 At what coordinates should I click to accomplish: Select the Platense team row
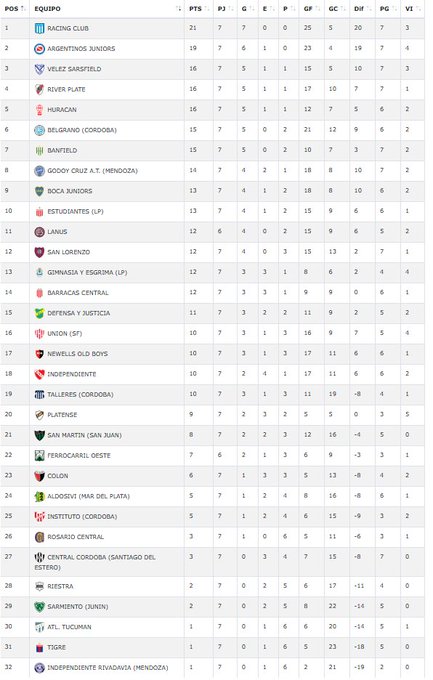tap(212, 415)
